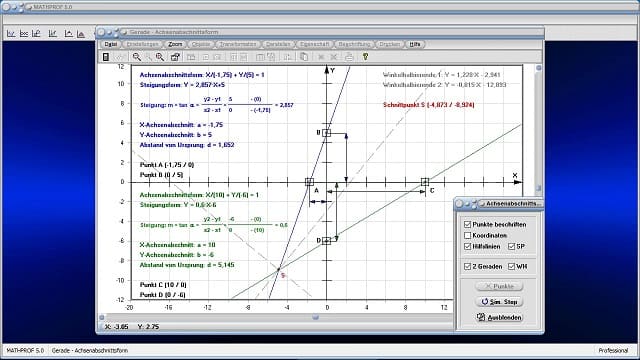
Task: Open the Darstellen menu
Action: 278,44
